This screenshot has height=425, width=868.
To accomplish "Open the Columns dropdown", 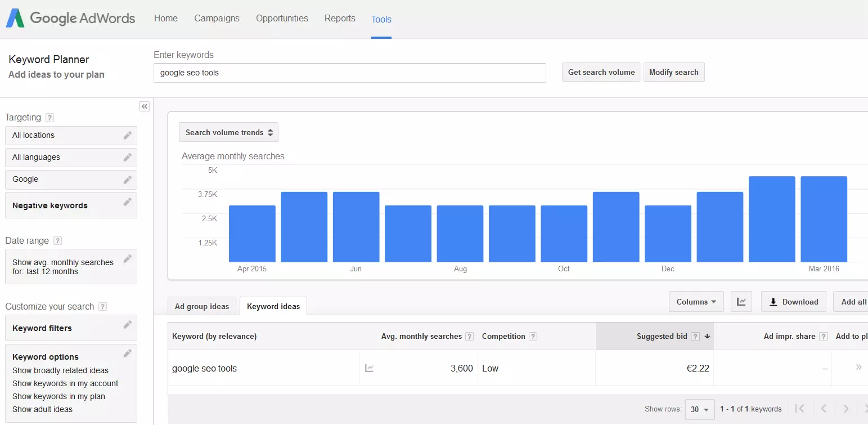I will coord(696,302).
